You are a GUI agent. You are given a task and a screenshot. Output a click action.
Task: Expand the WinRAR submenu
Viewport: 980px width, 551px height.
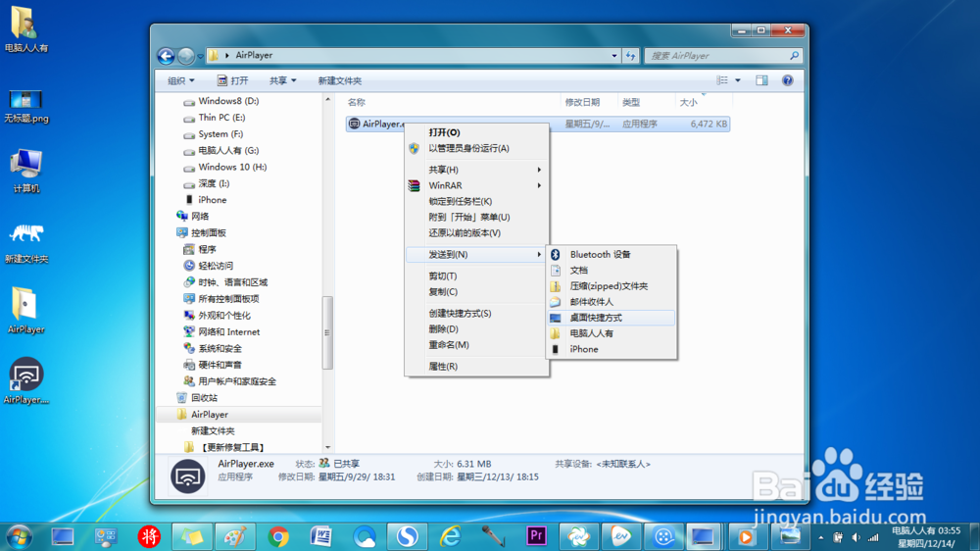tap(477, 185)
